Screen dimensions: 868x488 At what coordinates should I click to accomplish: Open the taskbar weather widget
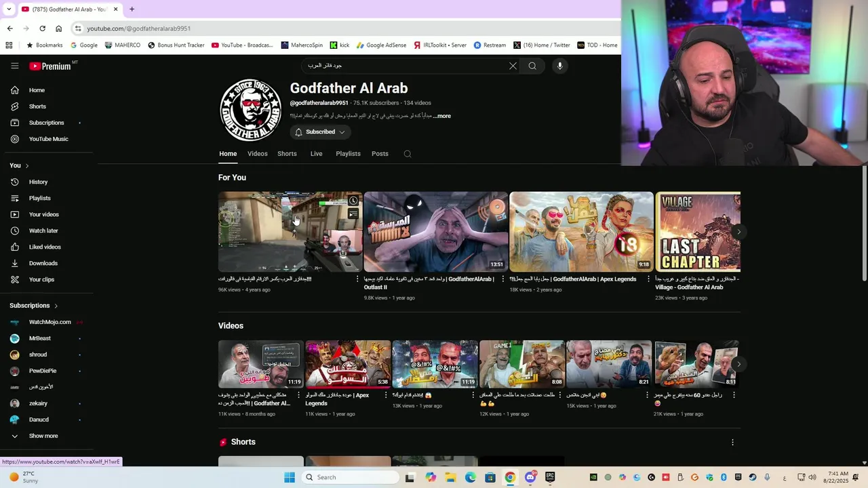pos(24,477)
